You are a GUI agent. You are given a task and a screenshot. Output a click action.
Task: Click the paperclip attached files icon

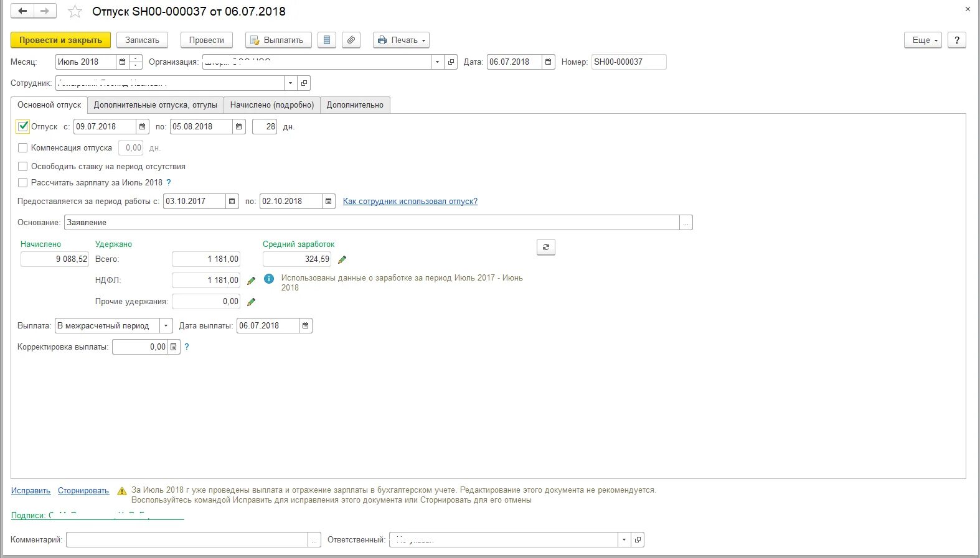tap(351, 40)
